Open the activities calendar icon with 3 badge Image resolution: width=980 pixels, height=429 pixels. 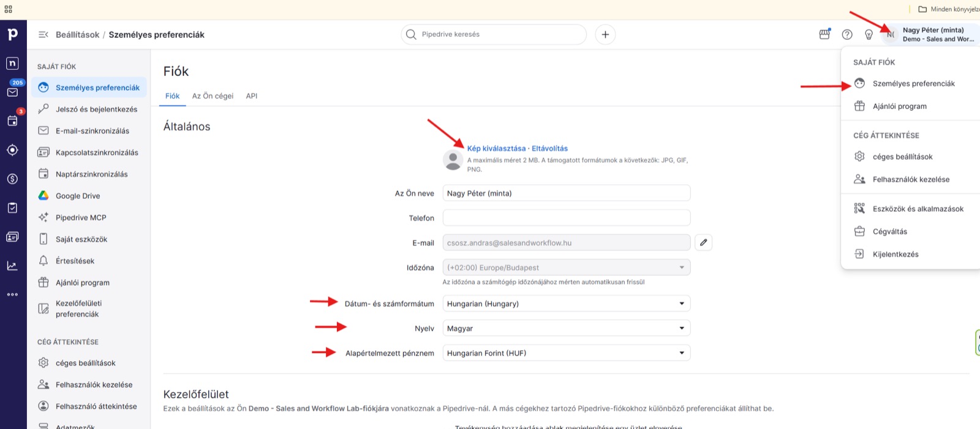[12, 121]
